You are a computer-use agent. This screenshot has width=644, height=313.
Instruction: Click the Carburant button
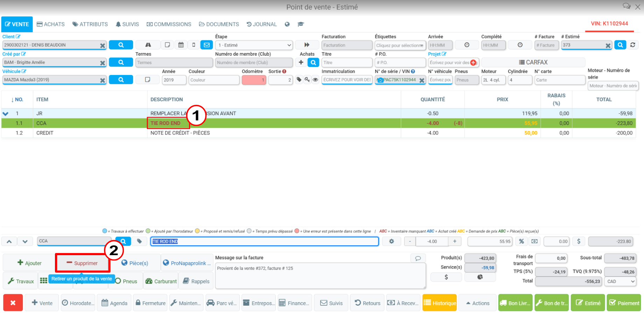pyautogui.click(x=161, y=281)
